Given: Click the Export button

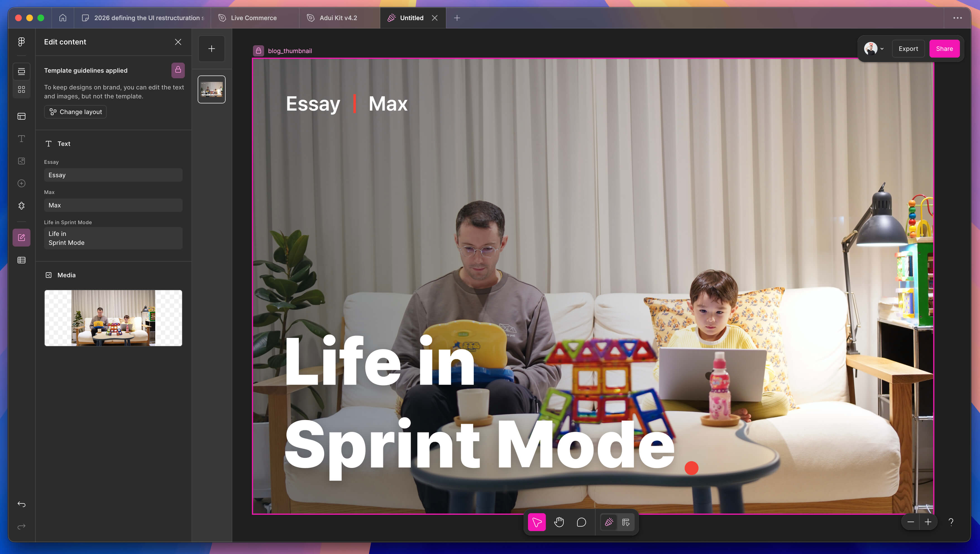Looking at the screenshot, I should tap(909, 48).
